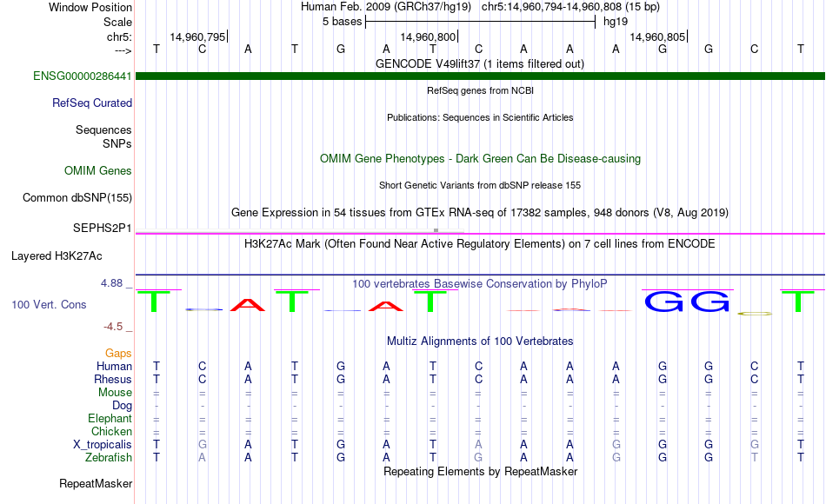This screenshot has height=504, width=826.
Task: Select the SEPHS2P1 track label
Action: tap(103, 228)
